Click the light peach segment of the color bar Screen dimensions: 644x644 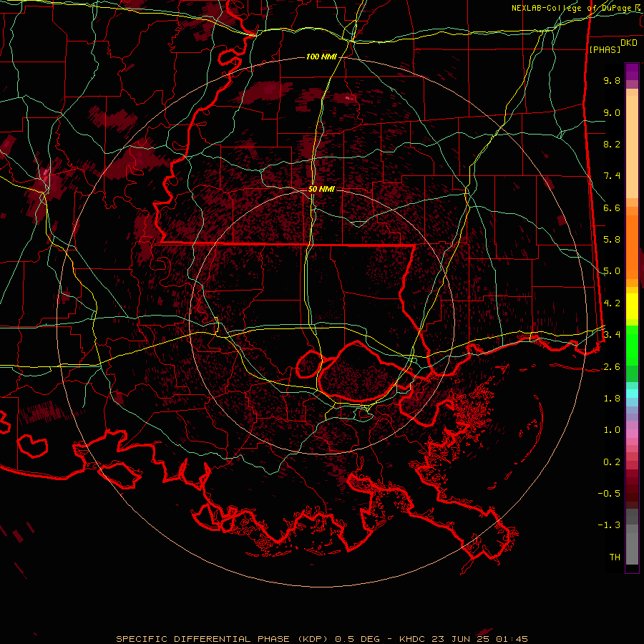pos(632,146)
